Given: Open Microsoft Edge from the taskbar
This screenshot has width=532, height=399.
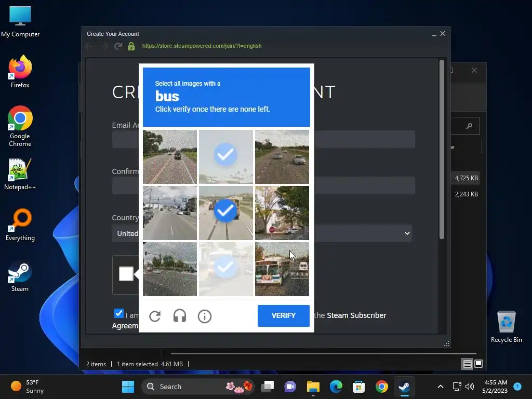Looking at the screenshot, I should click(336, 387).
